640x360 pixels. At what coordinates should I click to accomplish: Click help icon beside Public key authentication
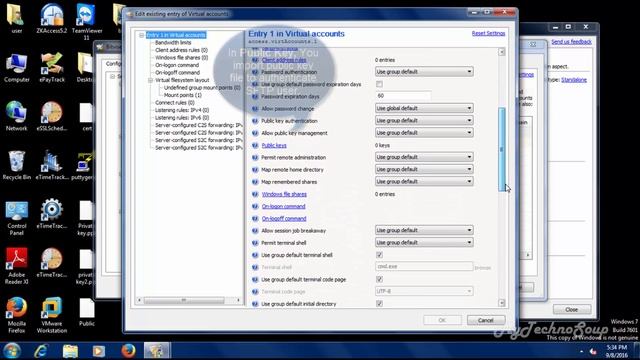(x=255, y=121)
